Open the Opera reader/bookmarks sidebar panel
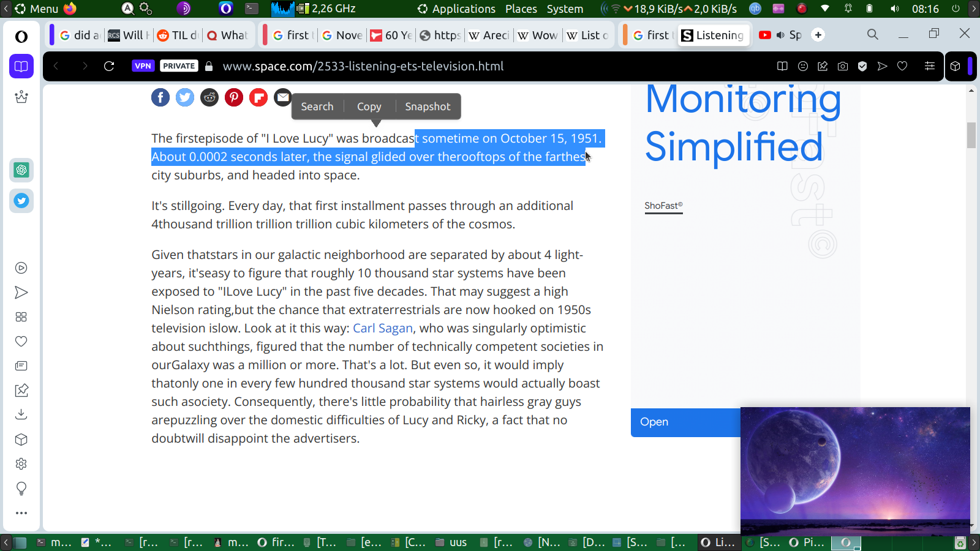Image resolution: width=980 pixels, height=551 pixels. tap(21, 66)
